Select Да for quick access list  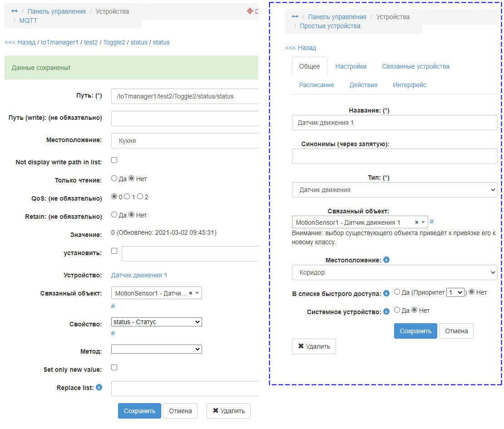click(x=397, y=292)
